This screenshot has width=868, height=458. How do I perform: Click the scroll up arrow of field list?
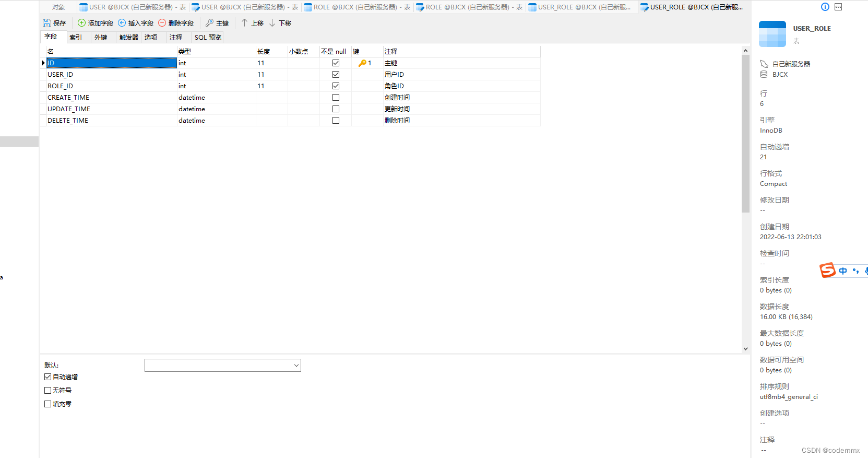pos(745,51)
